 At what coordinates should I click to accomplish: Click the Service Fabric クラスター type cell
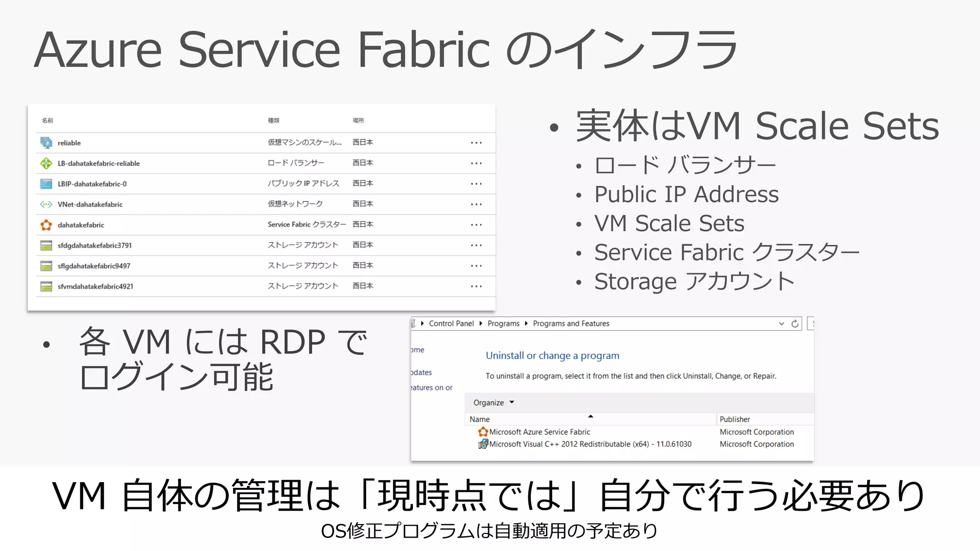click(307, 224)
